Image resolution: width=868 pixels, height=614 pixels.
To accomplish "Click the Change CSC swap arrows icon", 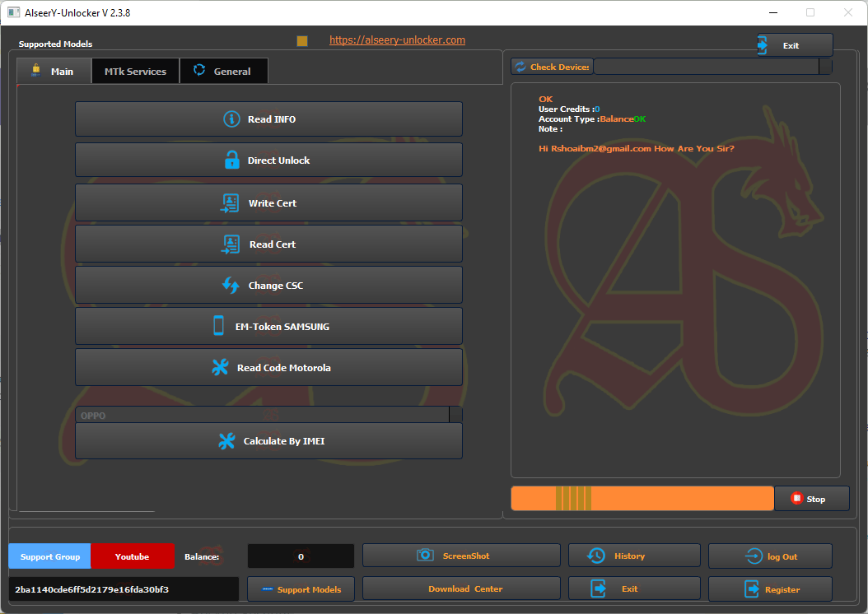I will point(231,286).
